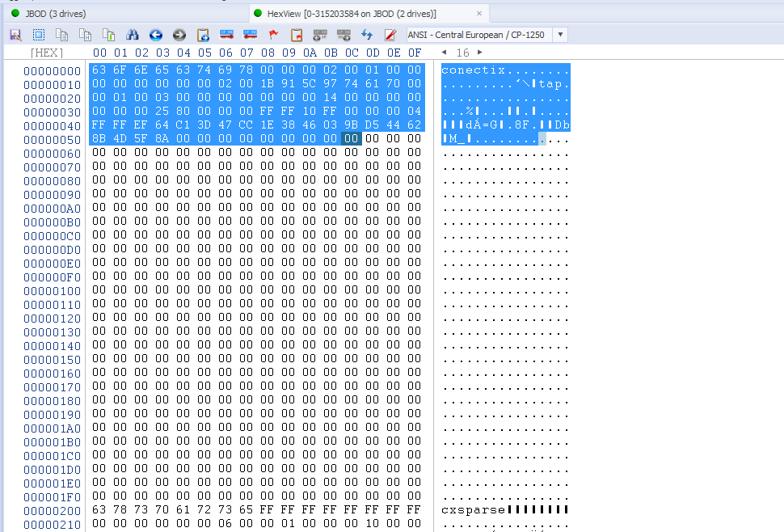Click the save with pencil toolbar icon
The image size is (784, 532).
coord(15,35)
